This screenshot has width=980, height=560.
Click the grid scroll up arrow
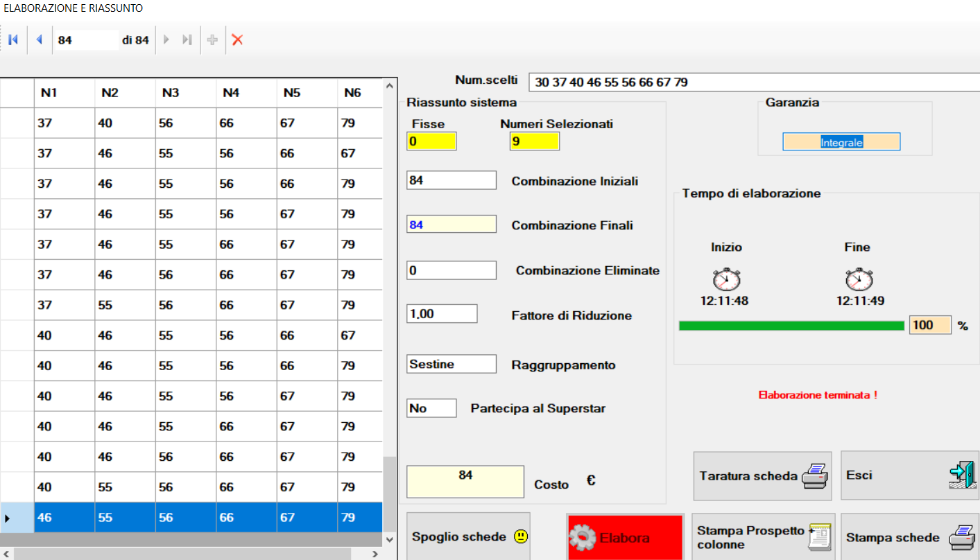tap(390, 87)
